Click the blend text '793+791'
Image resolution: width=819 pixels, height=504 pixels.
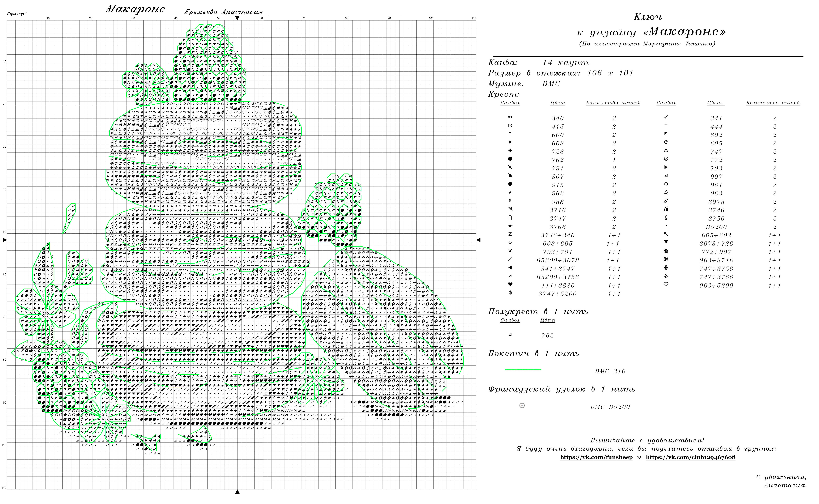pyautogui.click(x=557, y=252)
